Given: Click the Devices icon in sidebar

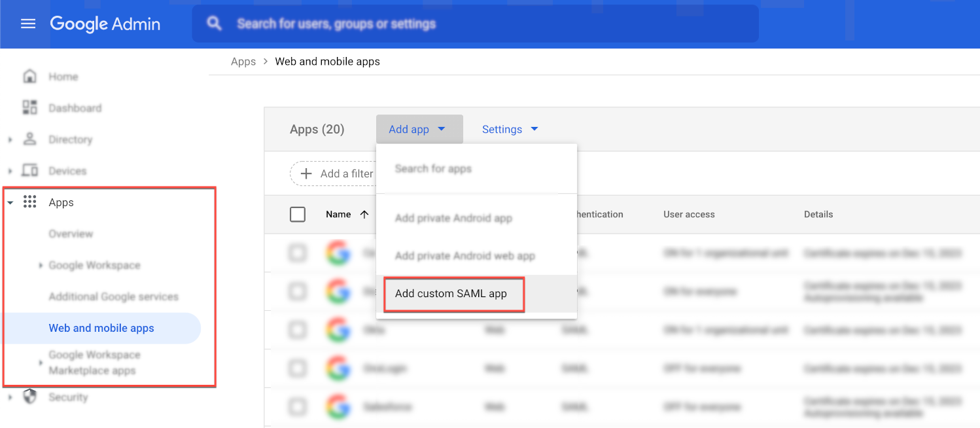Looking at the screenshot, I should coord(30,171).
